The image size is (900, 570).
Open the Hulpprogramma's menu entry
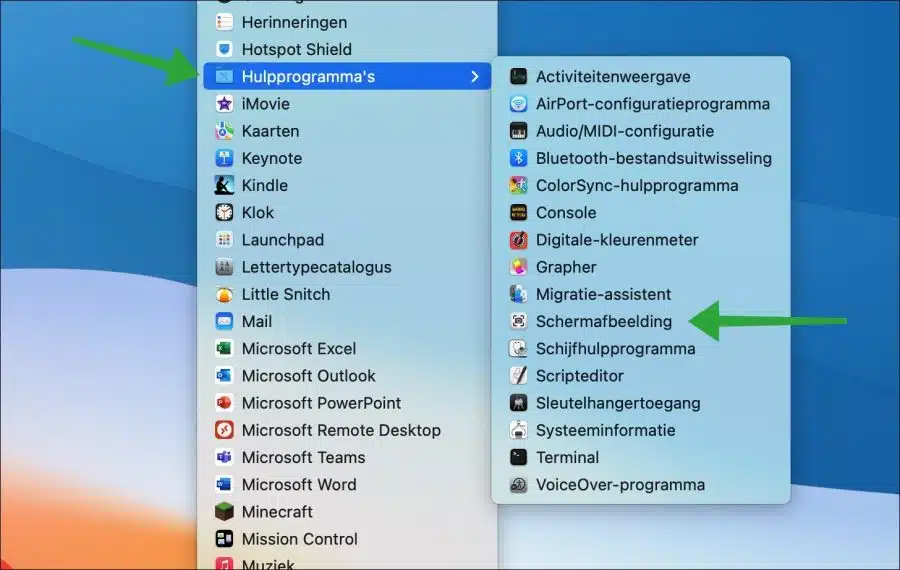pyautogui.click(x=347, y=76)
